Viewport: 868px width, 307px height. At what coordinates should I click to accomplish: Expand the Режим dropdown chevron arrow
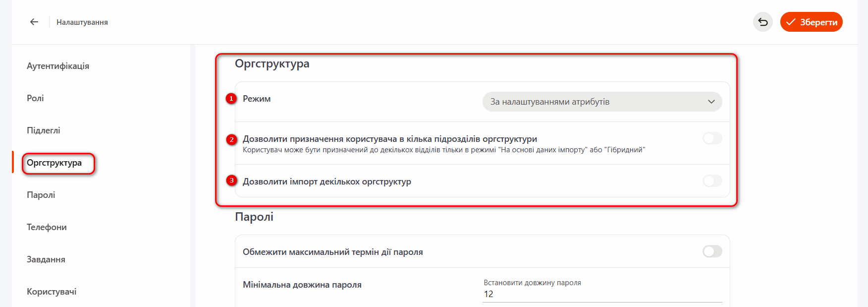click(x=711, y=102)
